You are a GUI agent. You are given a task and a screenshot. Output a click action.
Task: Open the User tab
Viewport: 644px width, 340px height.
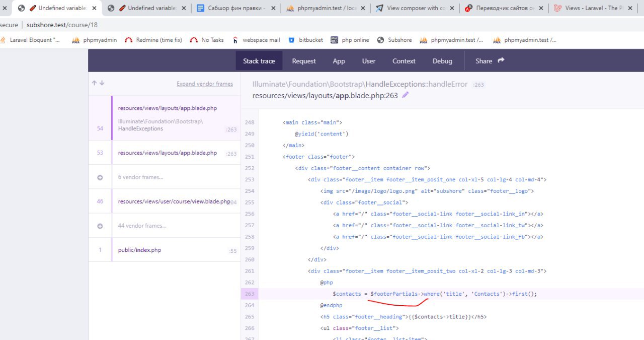tap(369, 61)
